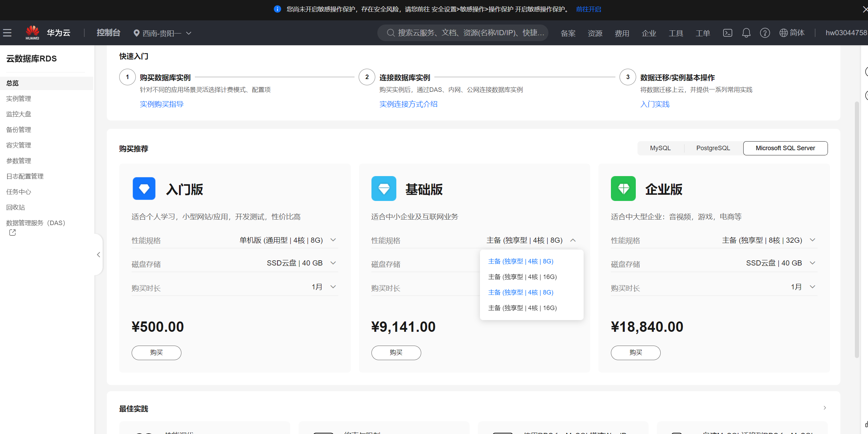Click the globe language icon
The image size is (868, 434).
click(x=784, y=33)
